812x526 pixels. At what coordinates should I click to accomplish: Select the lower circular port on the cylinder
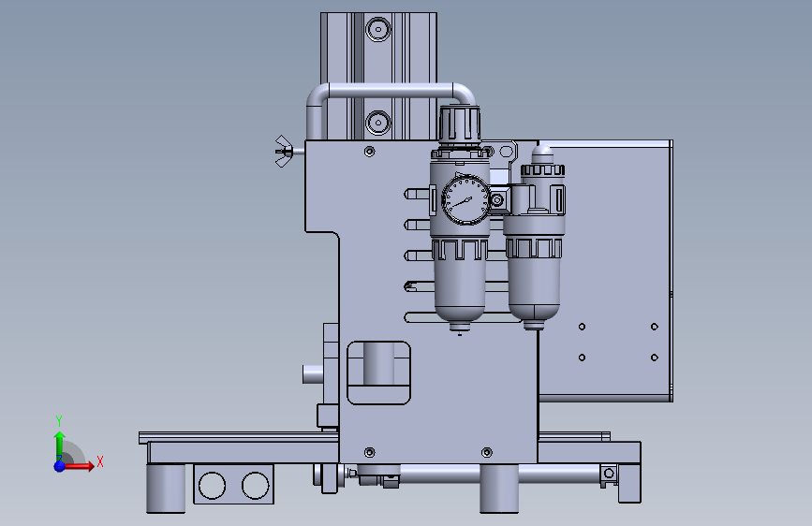coord(378,124)
